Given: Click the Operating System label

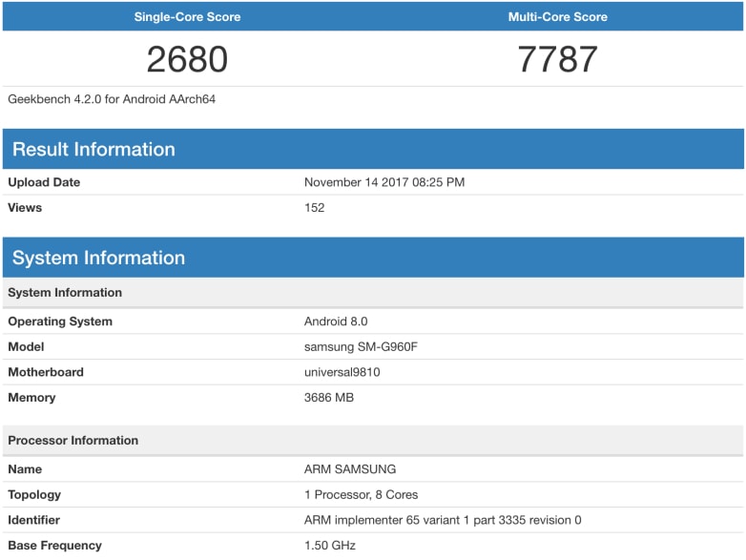Looking at the screenshot, I should tap(60, 321).
